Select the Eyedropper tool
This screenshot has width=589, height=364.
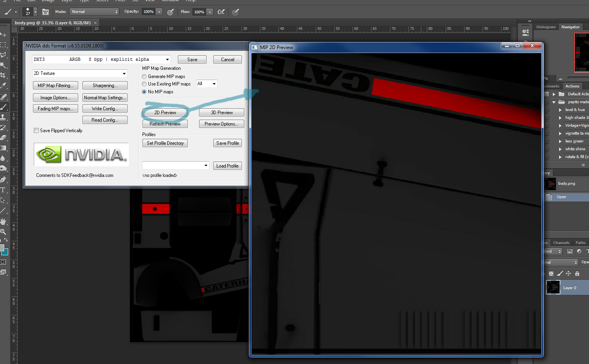[4, 86]
